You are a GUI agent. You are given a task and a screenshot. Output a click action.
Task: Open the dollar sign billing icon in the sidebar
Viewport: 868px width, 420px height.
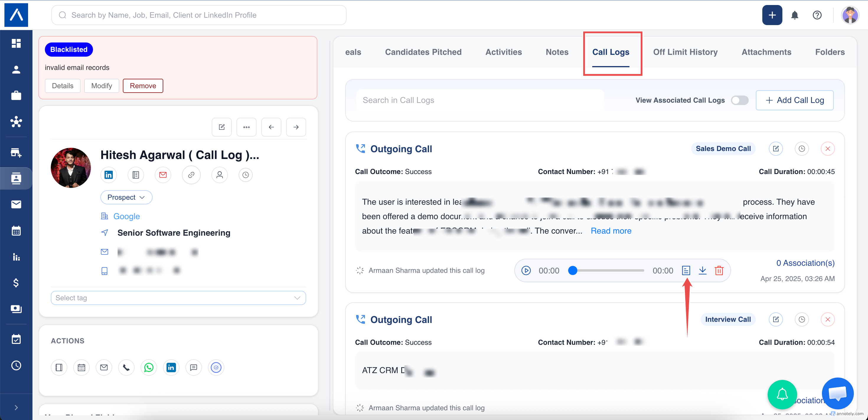click(x=16, y=283)
